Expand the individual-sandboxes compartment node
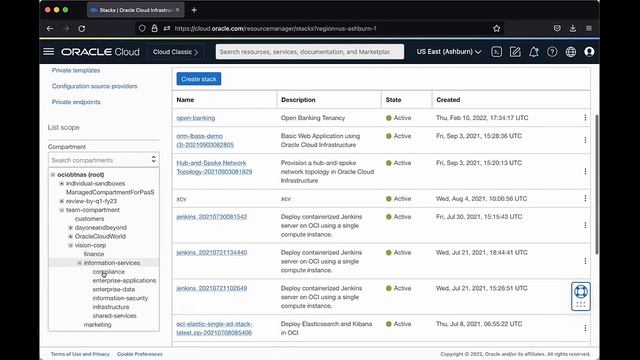 (x=62, y=184)
